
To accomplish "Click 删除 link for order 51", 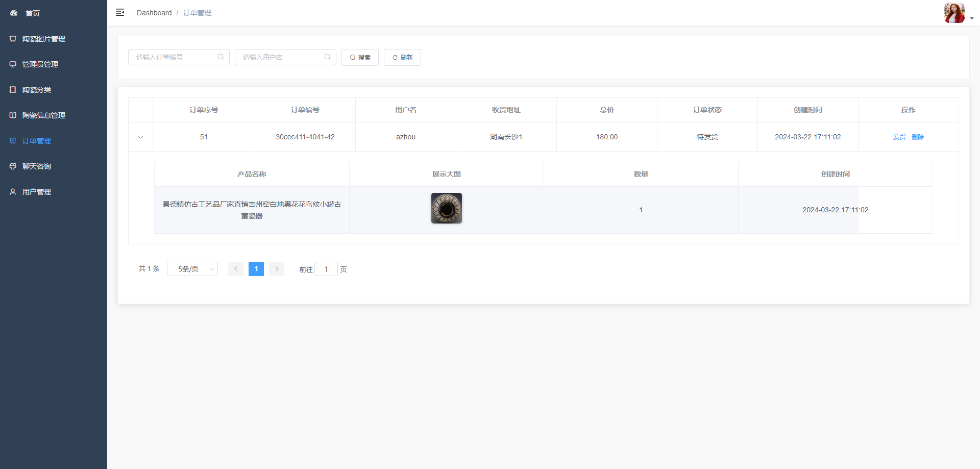I will pos(917,137).
